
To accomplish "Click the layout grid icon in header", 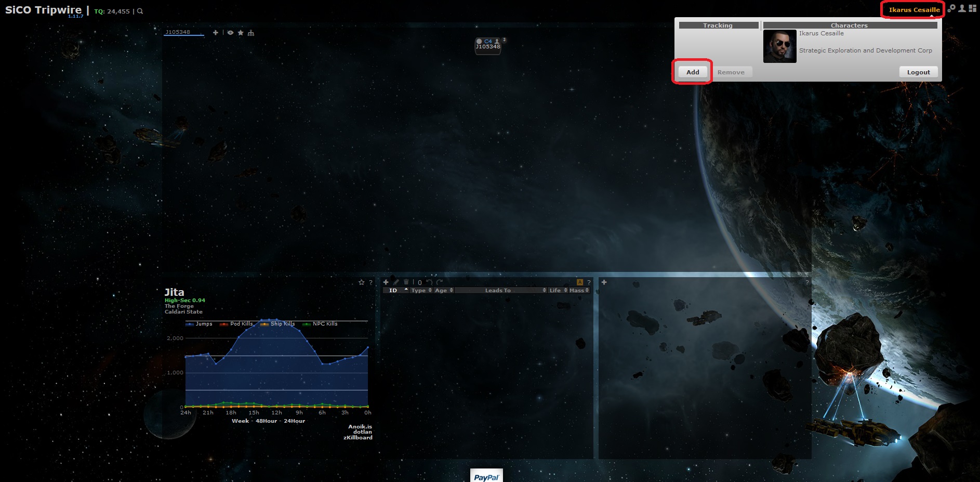I will click(972, 8).
